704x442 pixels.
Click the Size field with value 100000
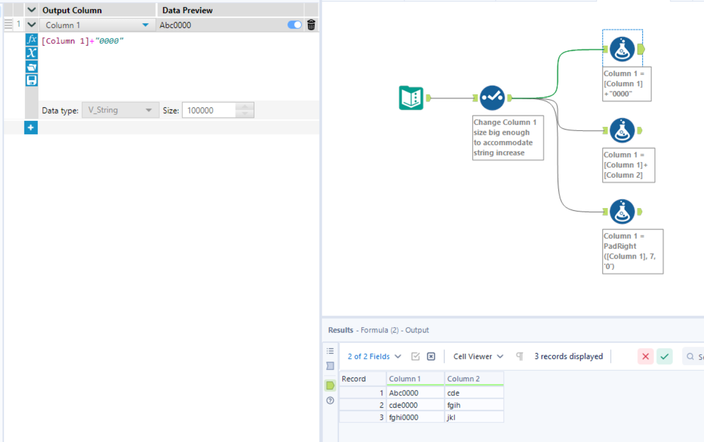[x=209, y=110]
